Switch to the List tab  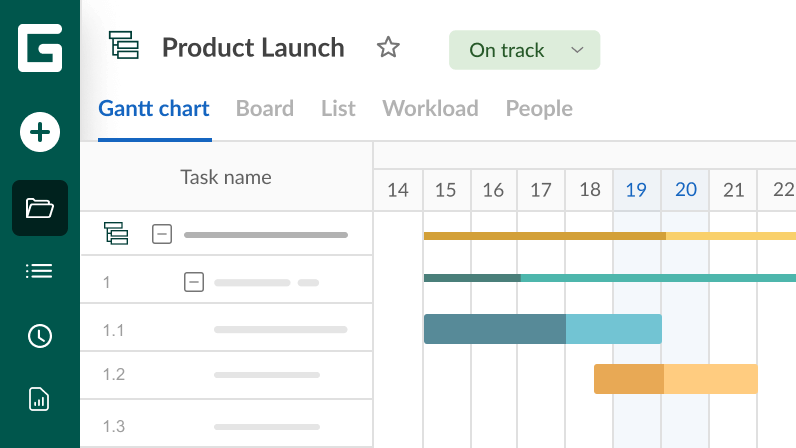coord(338,109)
